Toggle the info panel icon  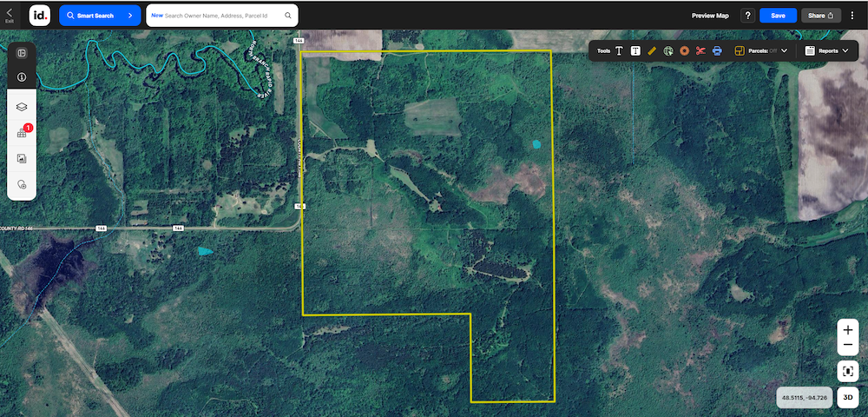22,76
